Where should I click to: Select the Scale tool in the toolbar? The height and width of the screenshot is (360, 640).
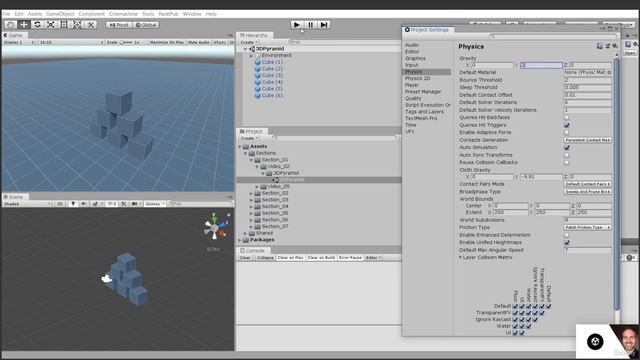pos(51,24)
